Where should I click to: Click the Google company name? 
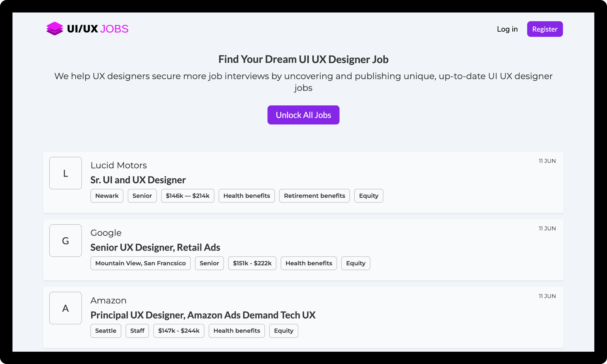[x=106, y=233]
